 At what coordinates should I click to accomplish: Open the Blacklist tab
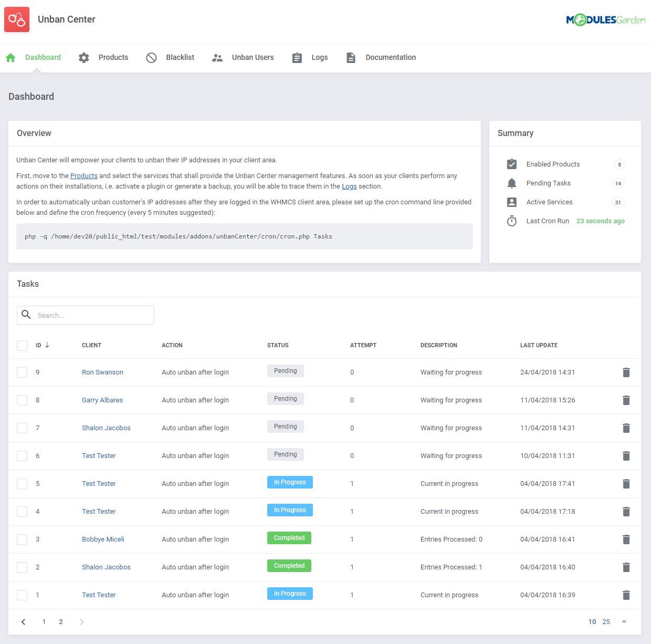pos(180,58)
